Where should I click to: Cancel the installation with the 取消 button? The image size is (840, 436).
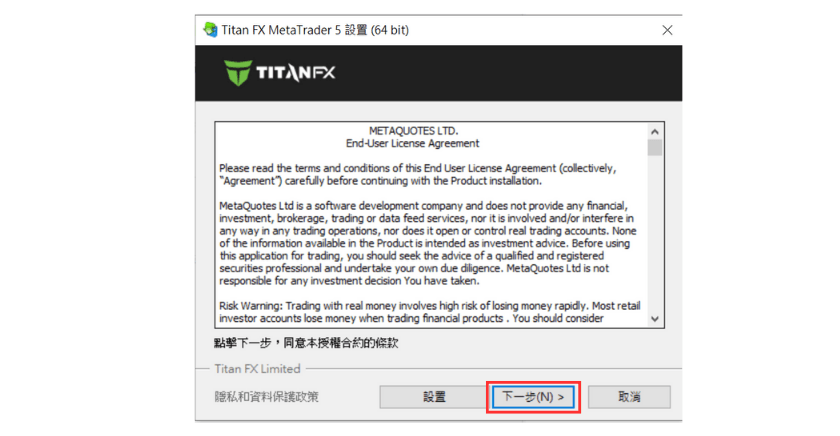click(x=629, y=397)
